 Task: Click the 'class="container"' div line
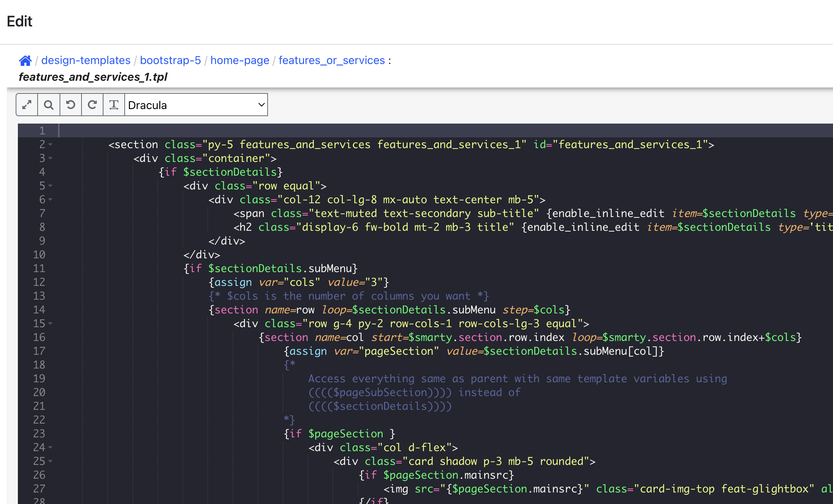(205, 158)
